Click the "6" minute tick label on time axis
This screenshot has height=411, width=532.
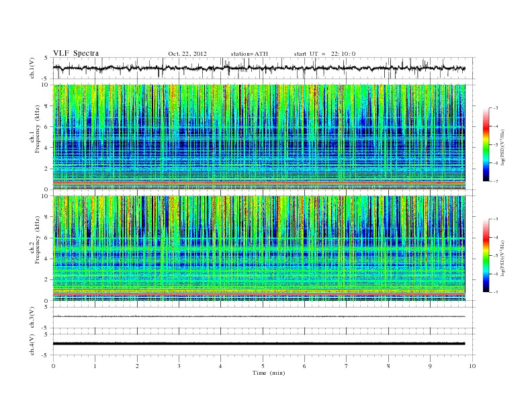(304, 366)
